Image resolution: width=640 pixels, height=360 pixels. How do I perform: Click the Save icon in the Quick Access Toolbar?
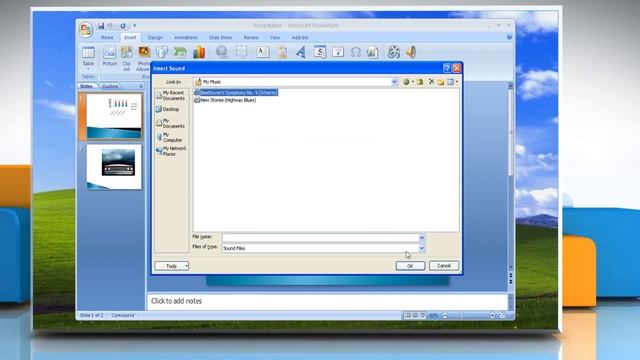point(101,26)
